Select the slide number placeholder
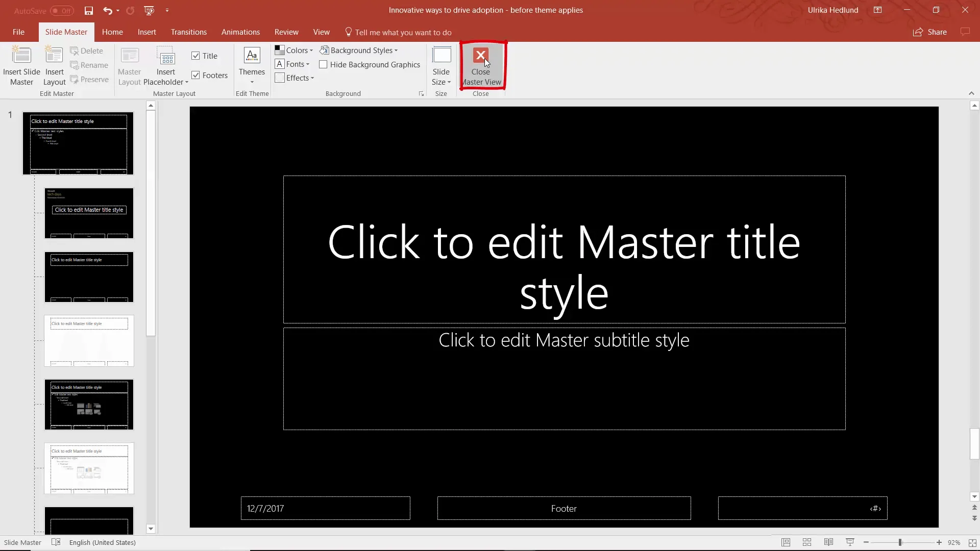 coord(803,508)
